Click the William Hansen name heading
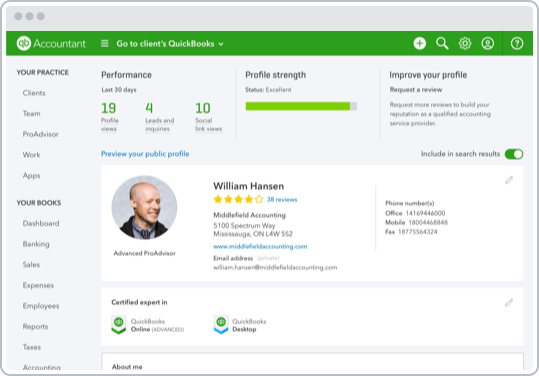 coord(249,186)
